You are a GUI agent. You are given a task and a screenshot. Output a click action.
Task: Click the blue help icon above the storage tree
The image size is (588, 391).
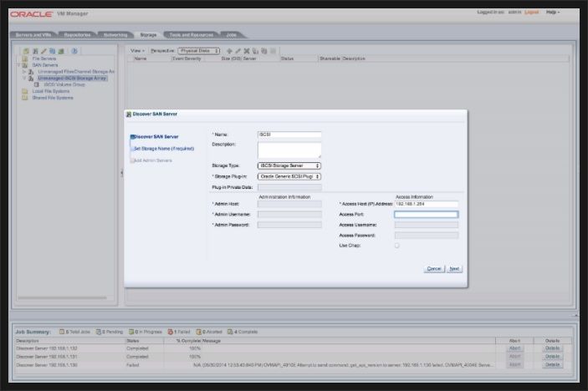pos(74,51)
